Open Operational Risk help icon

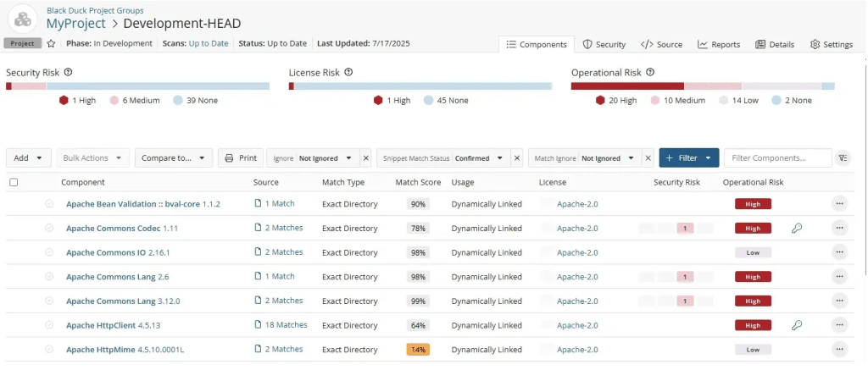pyautogui.click(x=650, y=73)
